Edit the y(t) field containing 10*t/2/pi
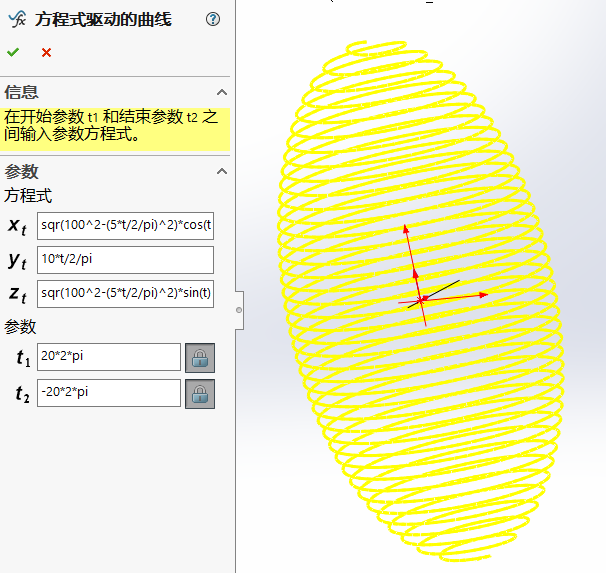This screenshot has width=606, height=573. [125, 260]
